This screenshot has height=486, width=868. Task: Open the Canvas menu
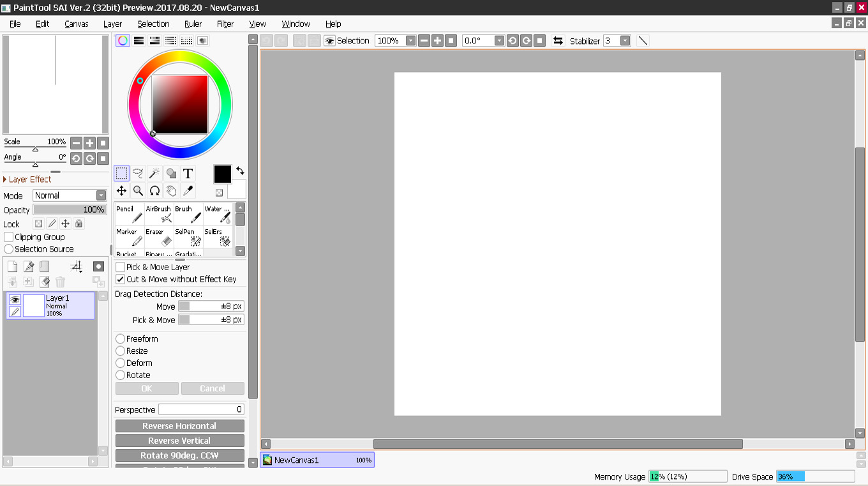77,24
